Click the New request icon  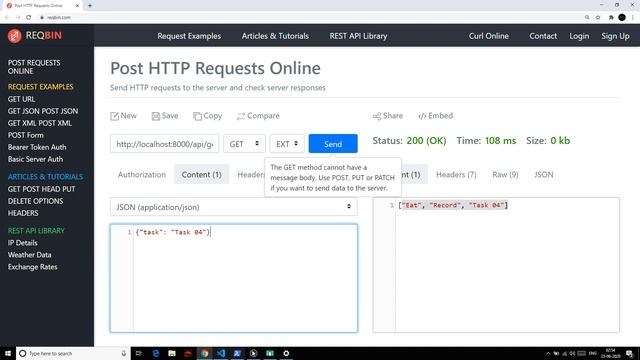point(114,116)
